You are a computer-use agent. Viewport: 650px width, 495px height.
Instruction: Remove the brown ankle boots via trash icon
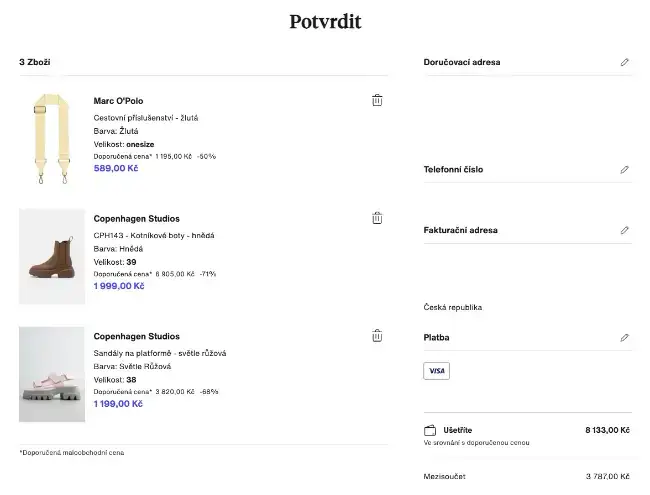coord(377,218)
